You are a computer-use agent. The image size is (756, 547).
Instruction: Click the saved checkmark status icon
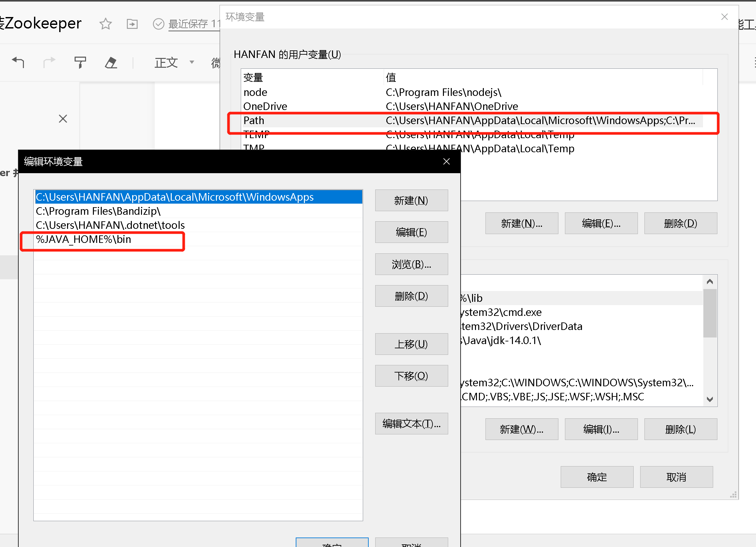point(159,24)
